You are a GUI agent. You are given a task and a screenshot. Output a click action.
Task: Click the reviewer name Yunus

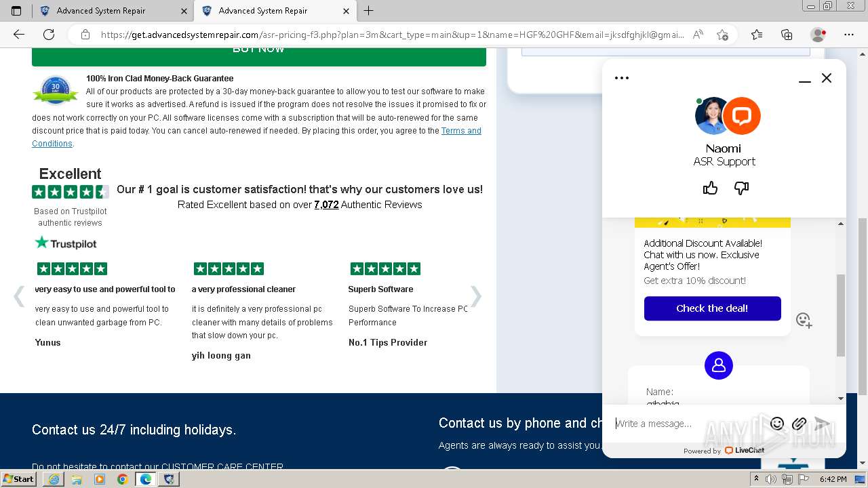[x=47, y=342]
